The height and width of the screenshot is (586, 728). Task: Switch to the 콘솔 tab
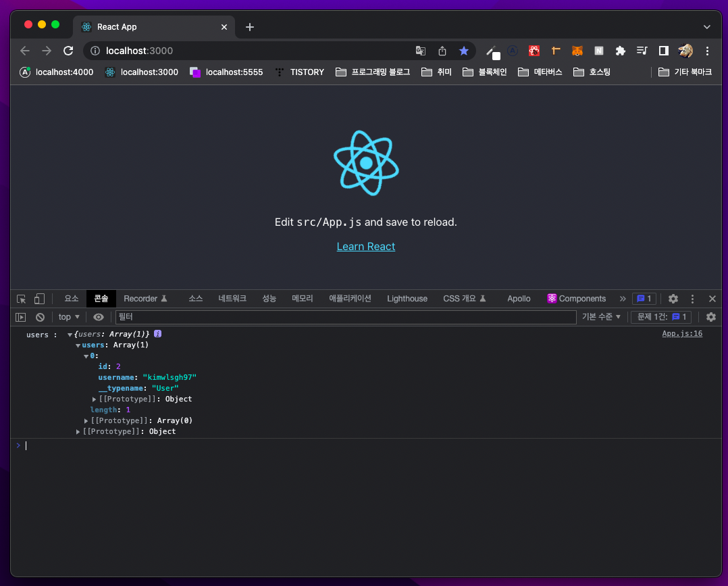[101, 298]
